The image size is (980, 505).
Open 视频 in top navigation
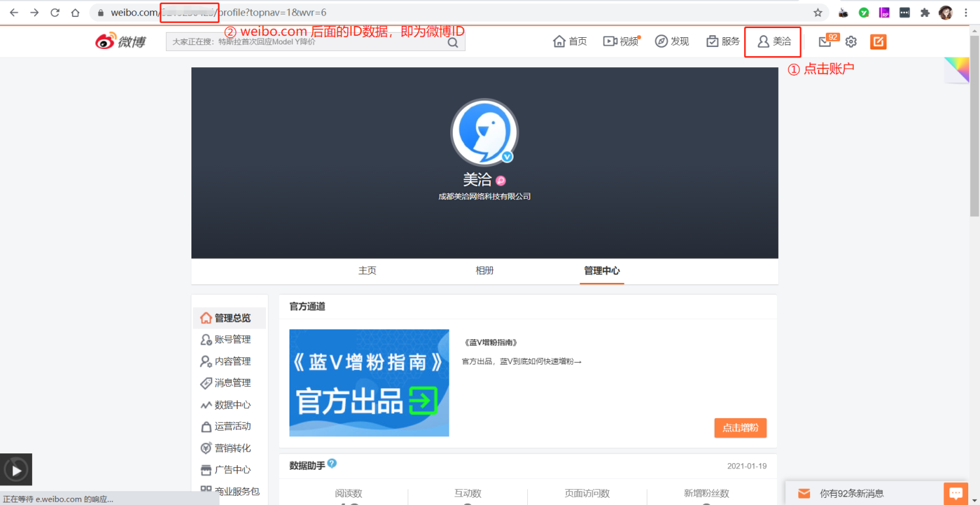pos(621,41)
